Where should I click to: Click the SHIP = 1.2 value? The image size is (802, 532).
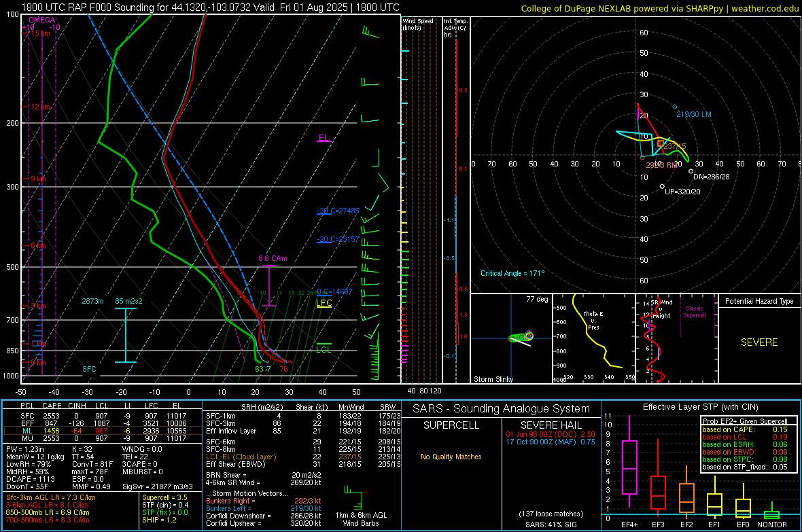159,520
